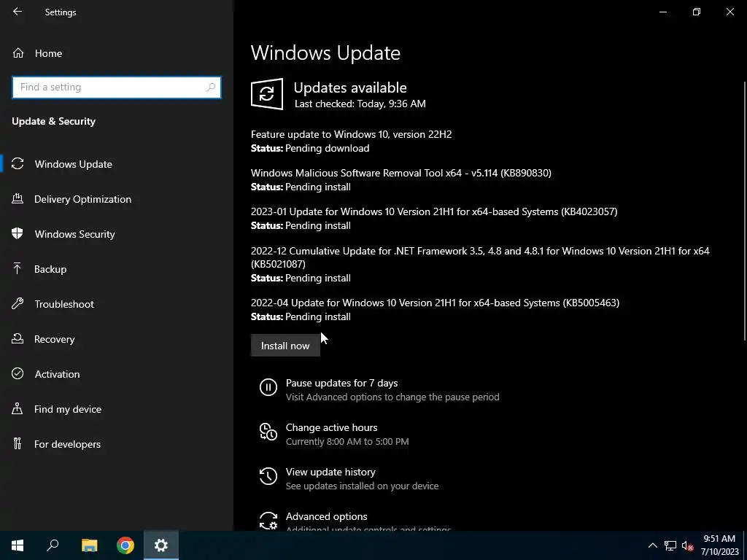The height and width of the screenshot is (560, 747).
Task: Click the pause circle icon
Action: point(268,386)
